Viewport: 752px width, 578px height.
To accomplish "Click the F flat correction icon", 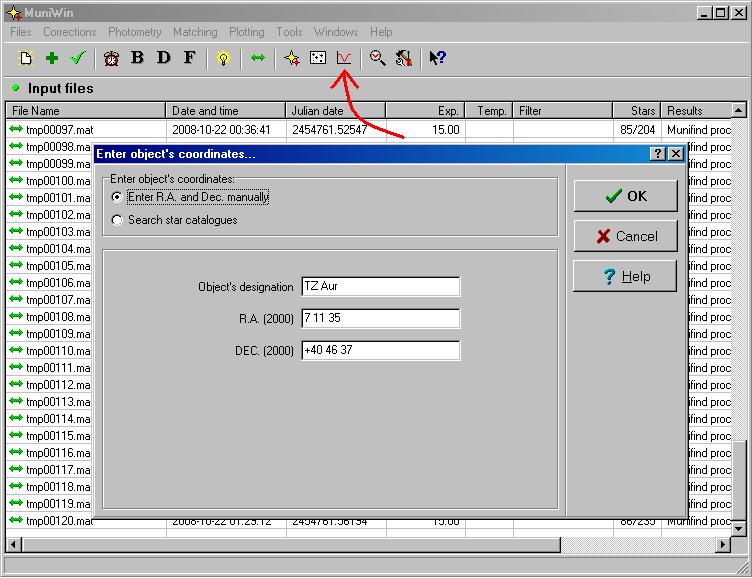I will pos(189,58).
